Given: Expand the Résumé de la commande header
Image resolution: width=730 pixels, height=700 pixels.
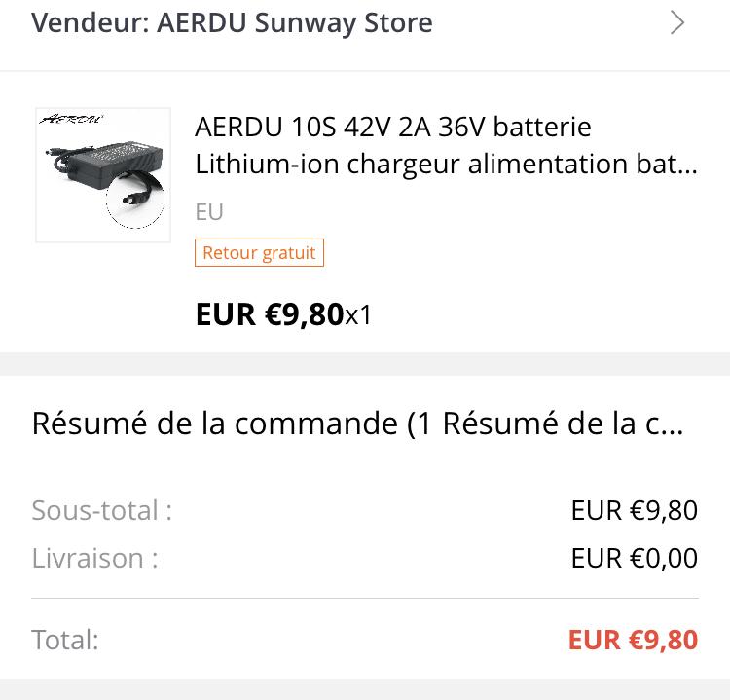Looking at the screenshot, I should click(357, 424).
